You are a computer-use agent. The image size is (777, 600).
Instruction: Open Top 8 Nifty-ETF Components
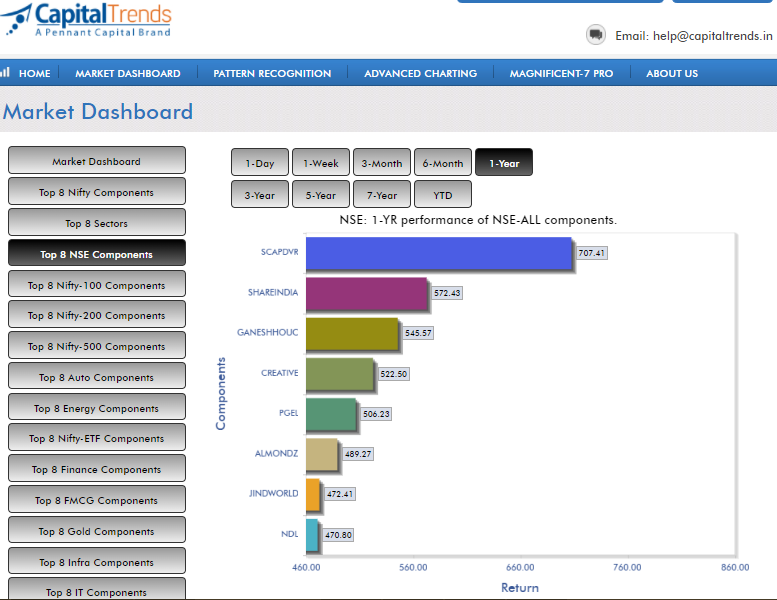(x=97, y=437)
